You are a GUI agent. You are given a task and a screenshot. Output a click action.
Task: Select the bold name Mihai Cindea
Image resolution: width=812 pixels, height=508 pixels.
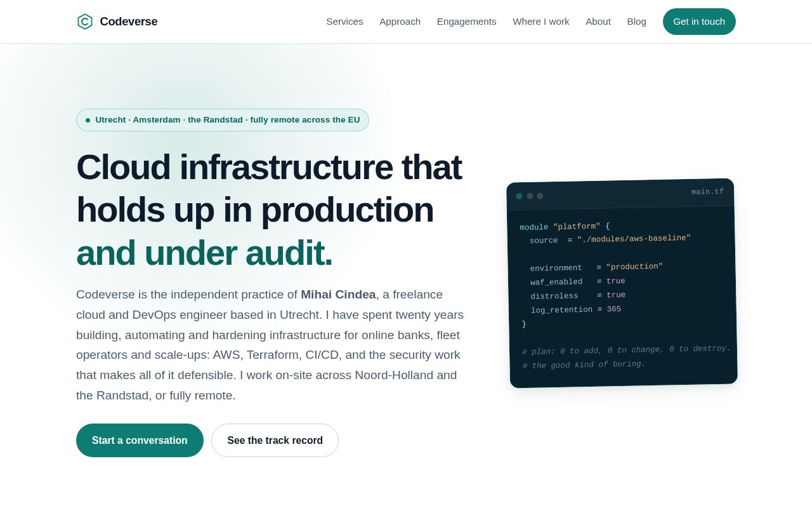click(338, 295)
